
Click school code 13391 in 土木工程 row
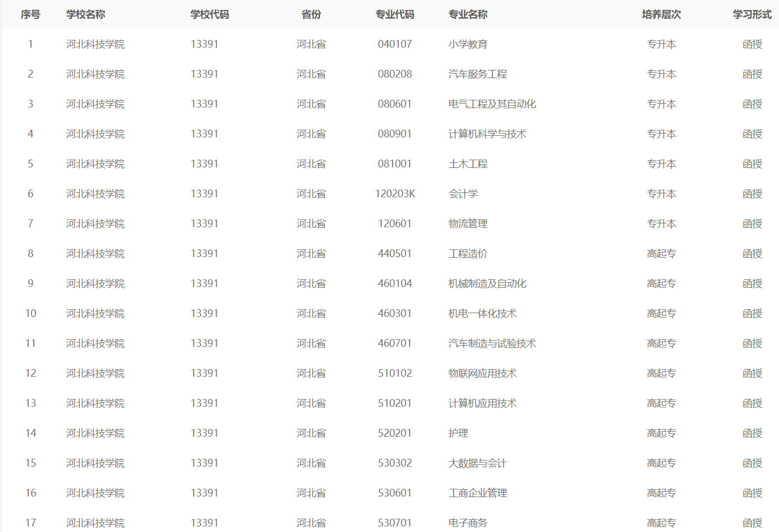tap(204, 164)
